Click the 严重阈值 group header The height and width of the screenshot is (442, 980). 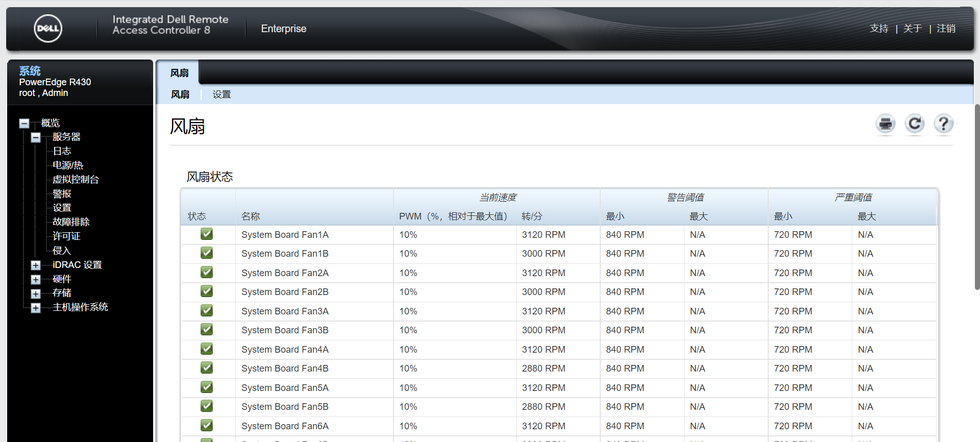pyautogui.click(x=853, y=198)
